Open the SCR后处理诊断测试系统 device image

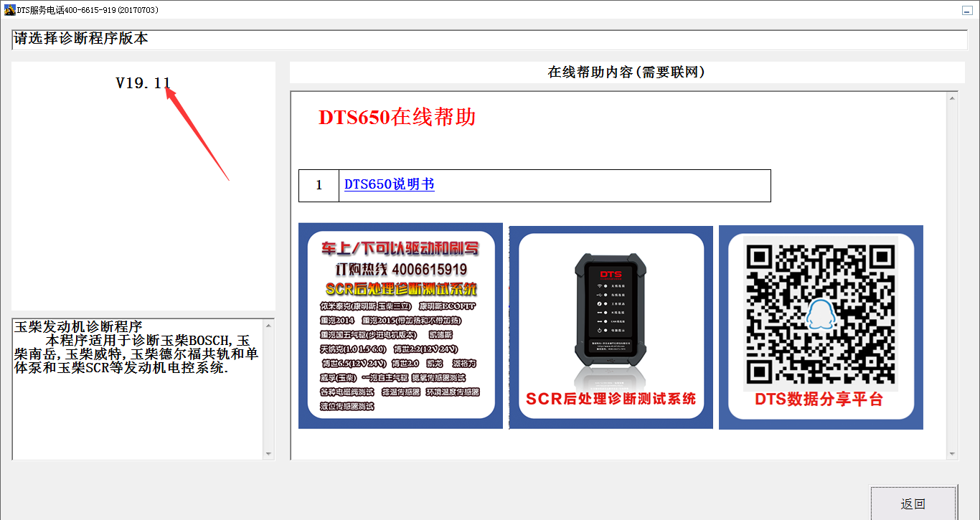point(611,328)
